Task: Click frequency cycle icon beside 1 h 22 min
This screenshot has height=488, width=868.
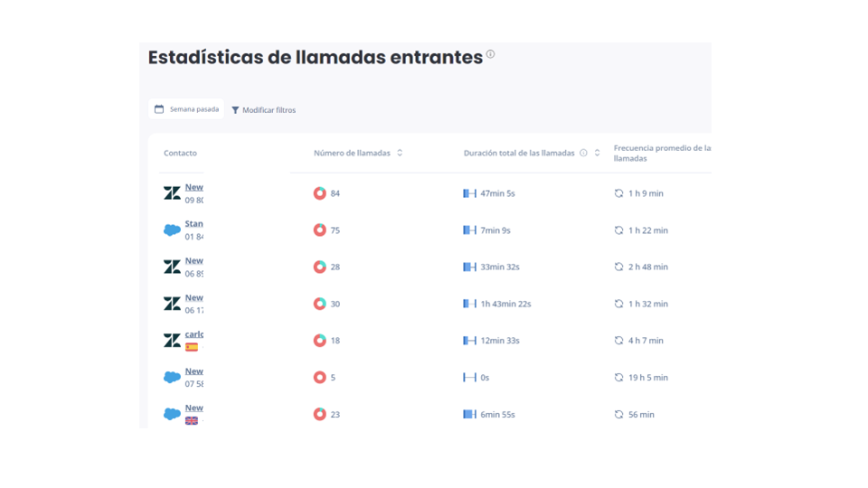Action: 618,230
